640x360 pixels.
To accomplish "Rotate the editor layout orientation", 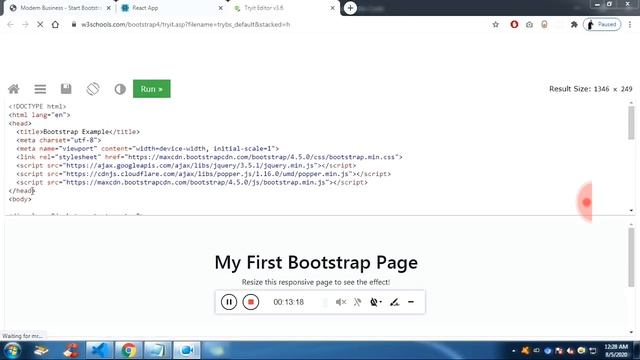I will click(93, 89).
